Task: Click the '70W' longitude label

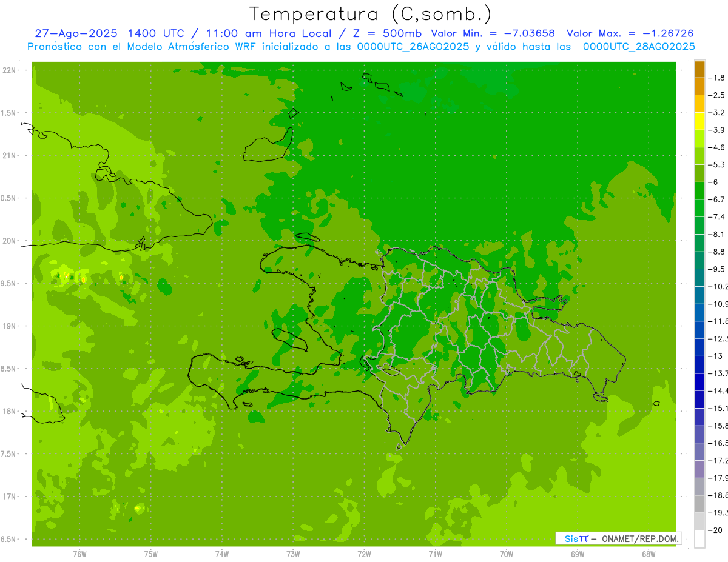Action: tap(506, 554)
